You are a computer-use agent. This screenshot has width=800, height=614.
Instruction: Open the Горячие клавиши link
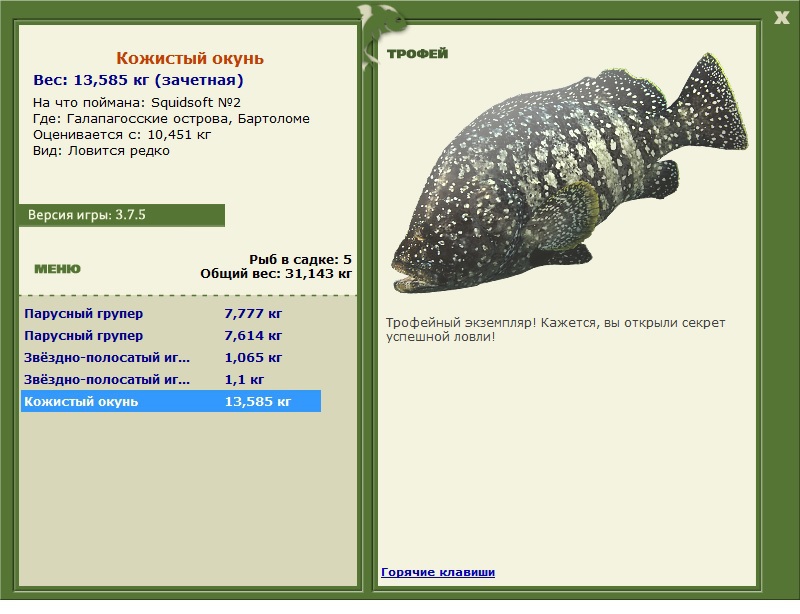coord(438,572)
